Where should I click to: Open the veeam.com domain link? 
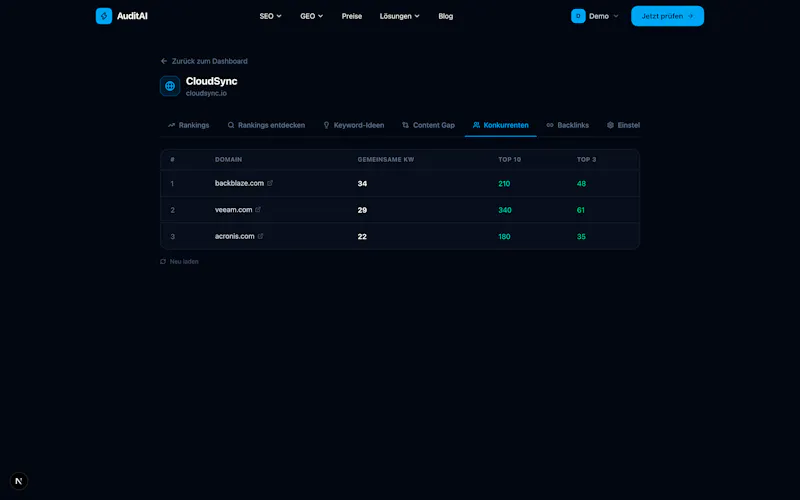pos(234,210)
